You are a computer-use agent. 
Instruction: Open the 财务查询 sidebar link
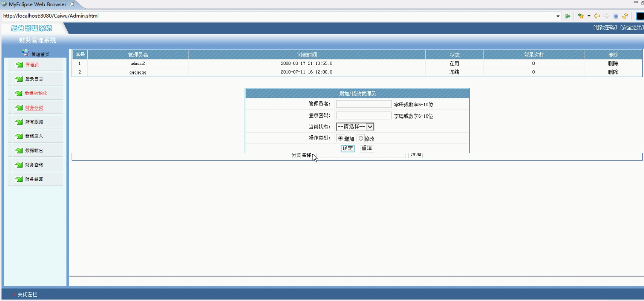(34, 165)
